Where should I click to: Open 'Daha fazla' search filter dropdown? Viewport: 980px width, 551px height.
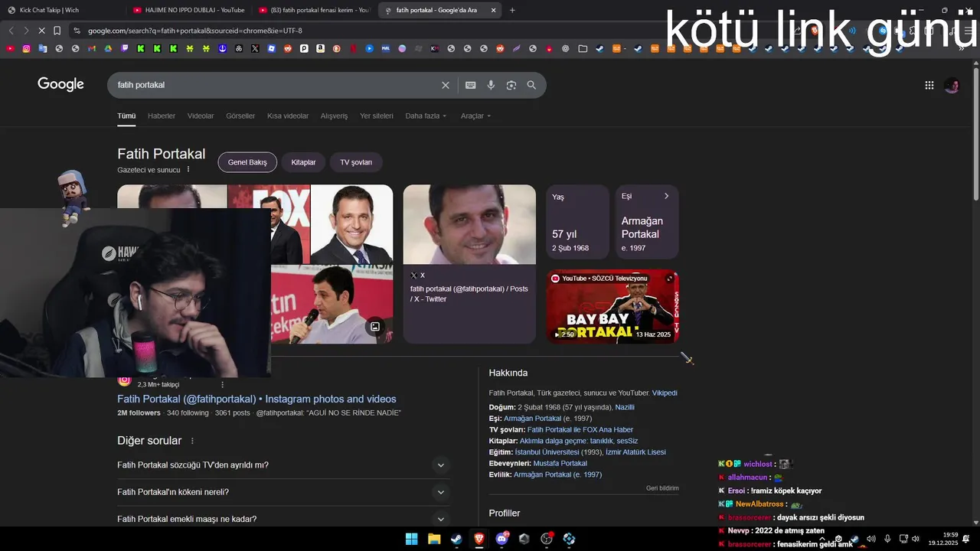(x=426, y=116)
